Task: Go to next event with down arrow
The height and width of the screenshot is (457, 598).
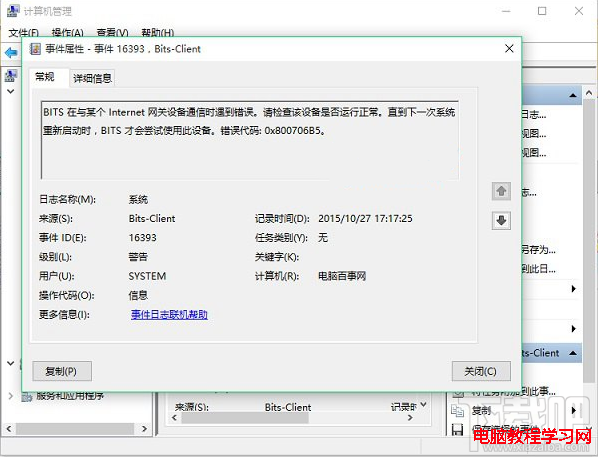Action: 501,220
